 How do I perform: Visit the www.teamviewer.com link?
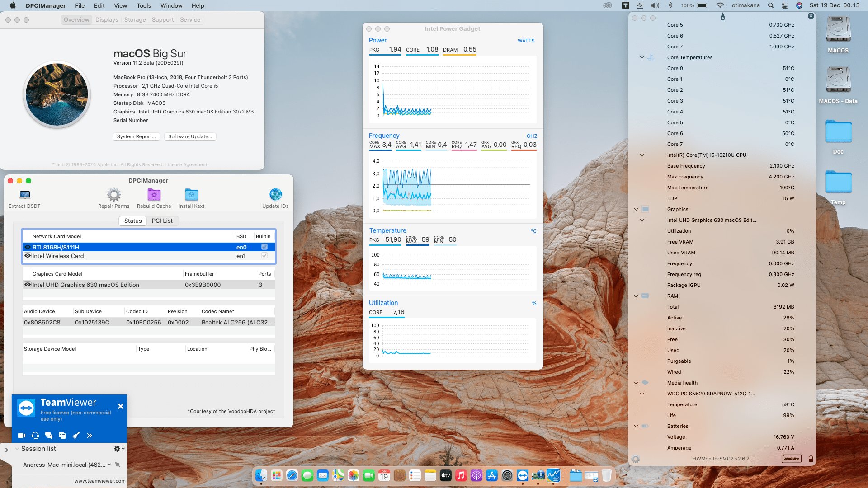(99, 481)
